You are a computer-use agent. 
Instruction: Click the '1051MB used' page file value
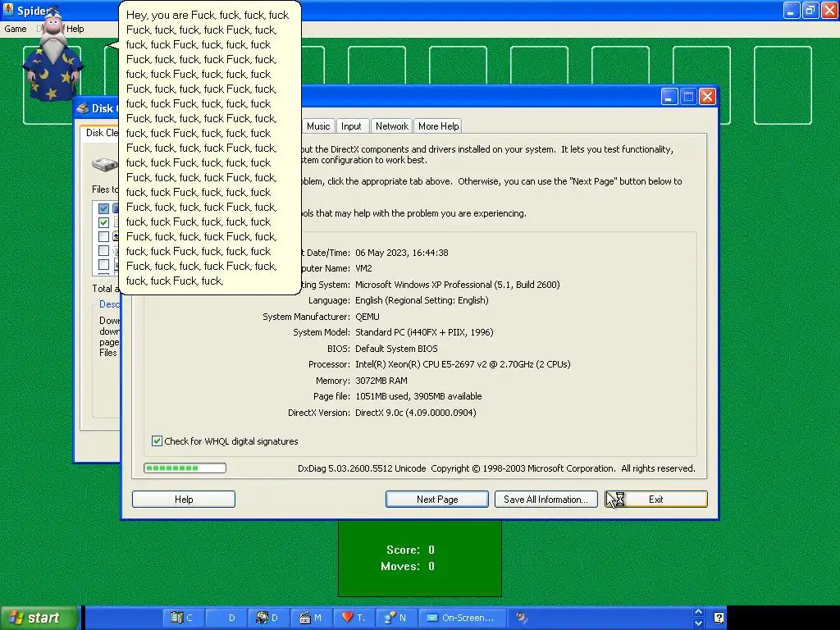(x=418, y=396)
